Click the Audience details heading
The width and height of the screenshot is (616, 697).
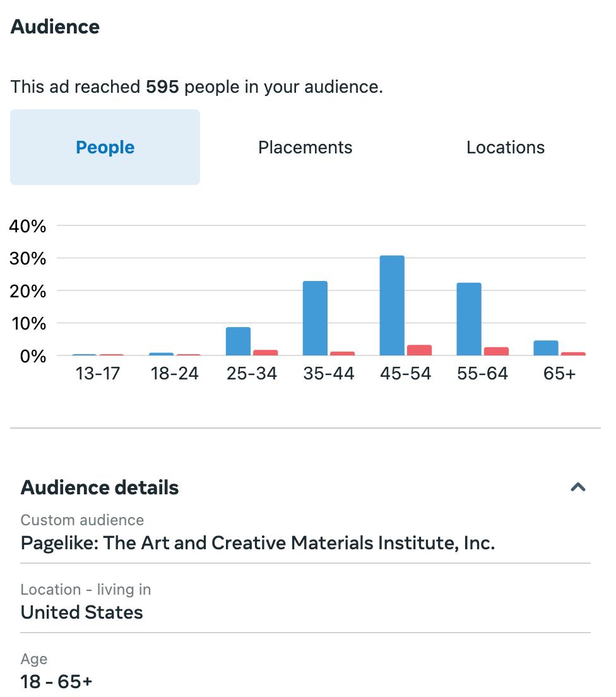pos(100,487)
